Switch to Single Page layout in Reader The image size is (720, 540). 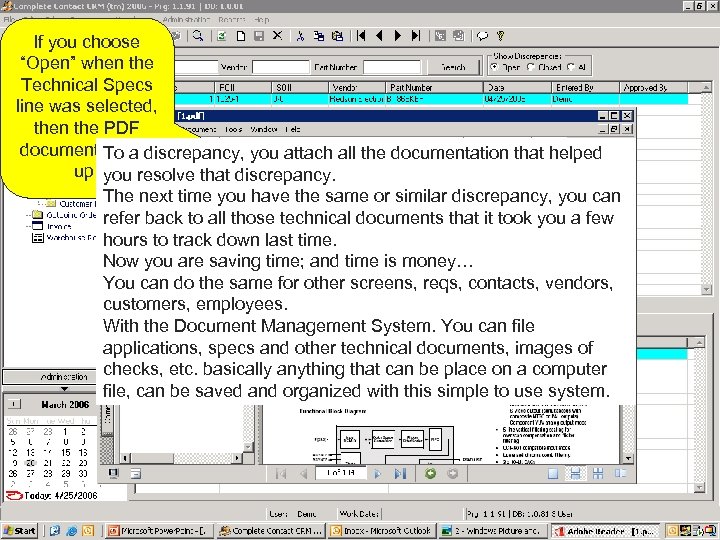tap(553, 473)
